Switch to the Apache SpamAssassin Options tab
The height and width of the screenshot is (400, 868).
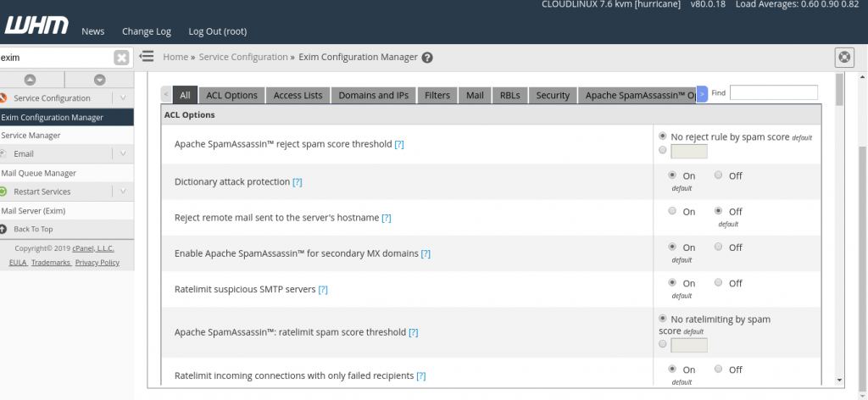tap(637, 95)
